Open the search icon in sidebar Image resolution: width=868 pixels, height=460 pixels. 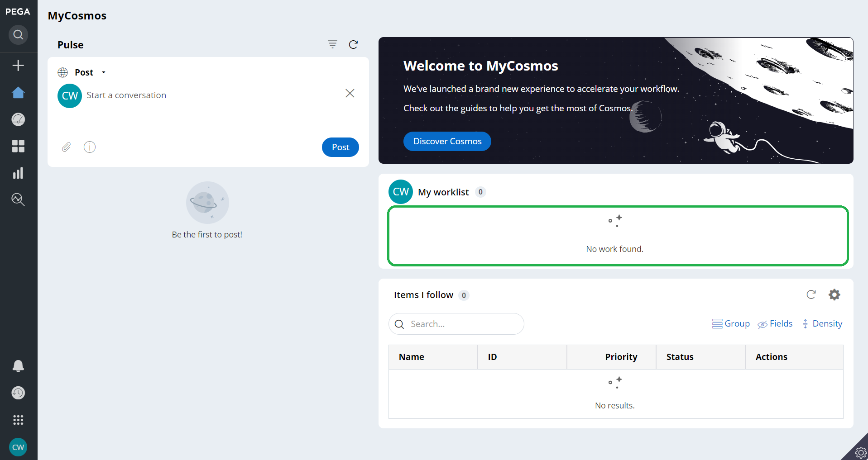point(18,35)
